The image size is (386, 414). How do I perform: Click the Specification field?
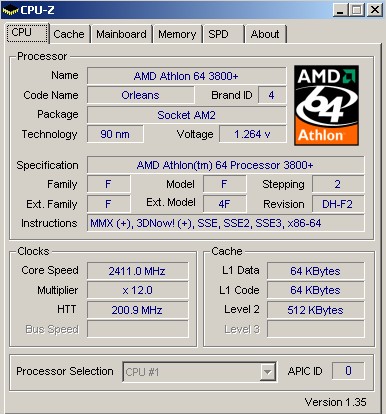coord(226,165)
